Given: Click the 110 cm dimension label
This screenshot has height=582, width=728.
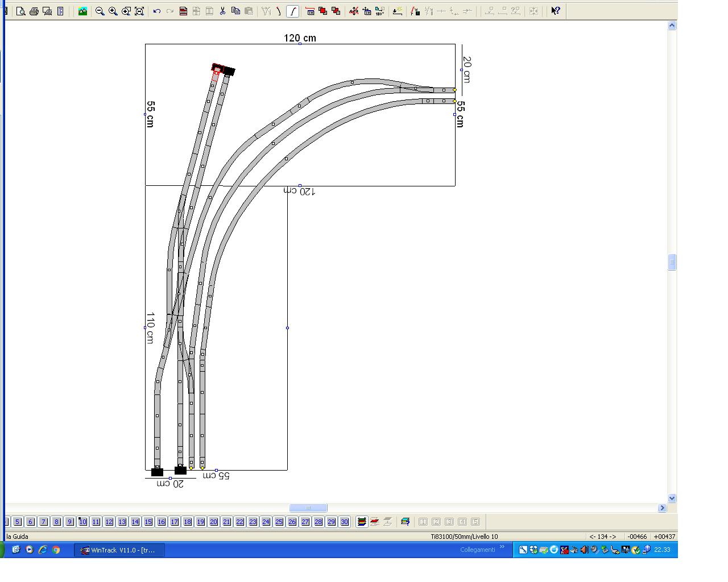Looking at the screenshot, I should pos(150,328).
